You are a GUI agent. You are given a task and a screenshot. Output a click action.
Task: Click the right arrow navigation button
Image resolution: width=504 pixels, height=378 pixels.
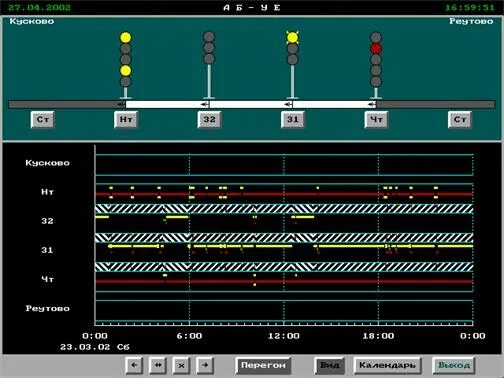[x=205, y=366]
